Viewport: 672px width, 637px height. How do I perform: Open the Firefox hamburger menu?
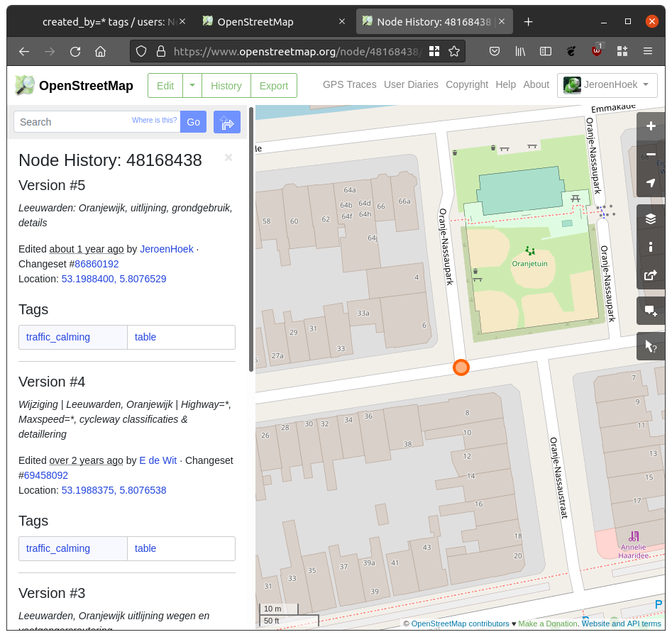[x=647, y=51]
